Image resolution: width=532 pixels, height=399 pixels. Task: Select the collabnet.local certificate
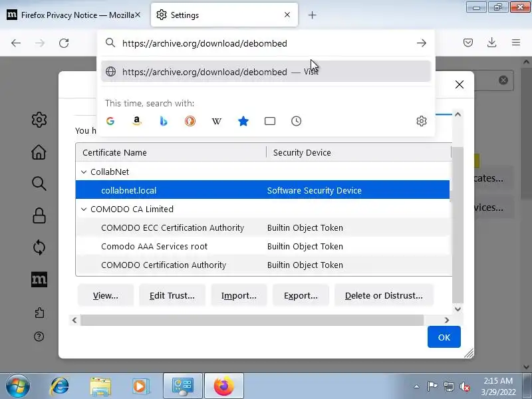point(263,190)
